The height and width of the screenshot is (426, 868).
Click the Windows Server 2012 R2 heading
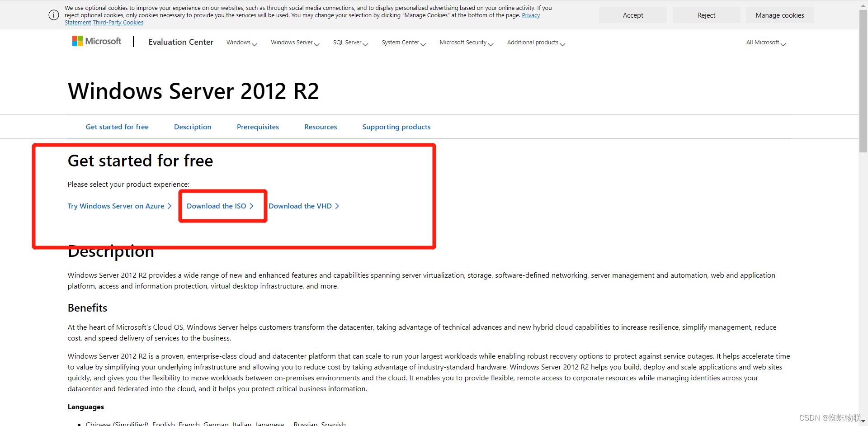[193, 91]
